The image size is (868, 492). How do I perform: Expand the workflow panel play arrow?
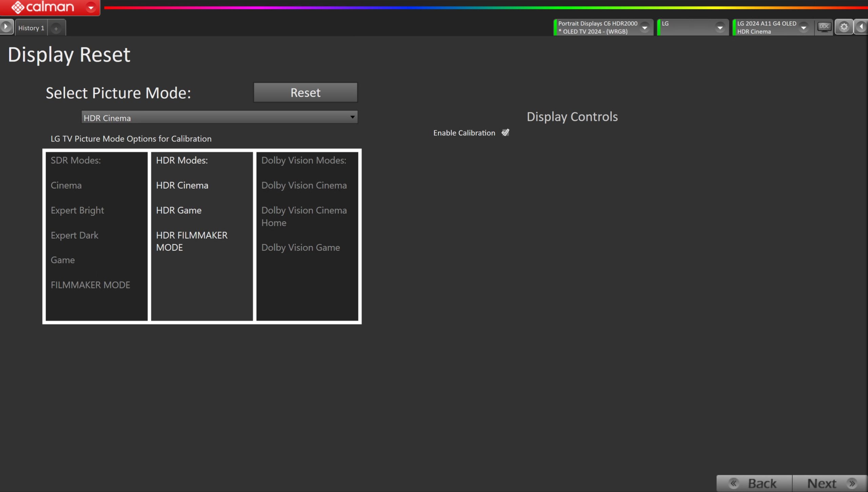[6, 27]
